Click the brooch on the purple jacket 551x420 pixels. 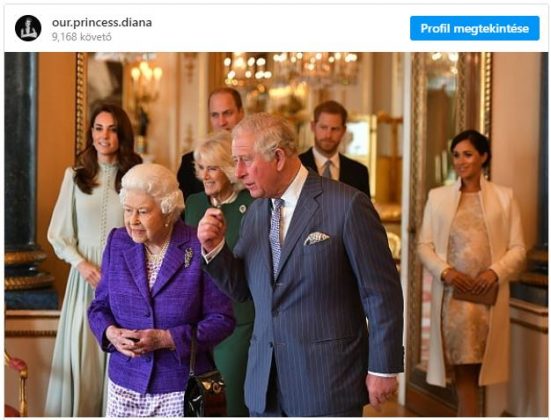tap(188, 257)
